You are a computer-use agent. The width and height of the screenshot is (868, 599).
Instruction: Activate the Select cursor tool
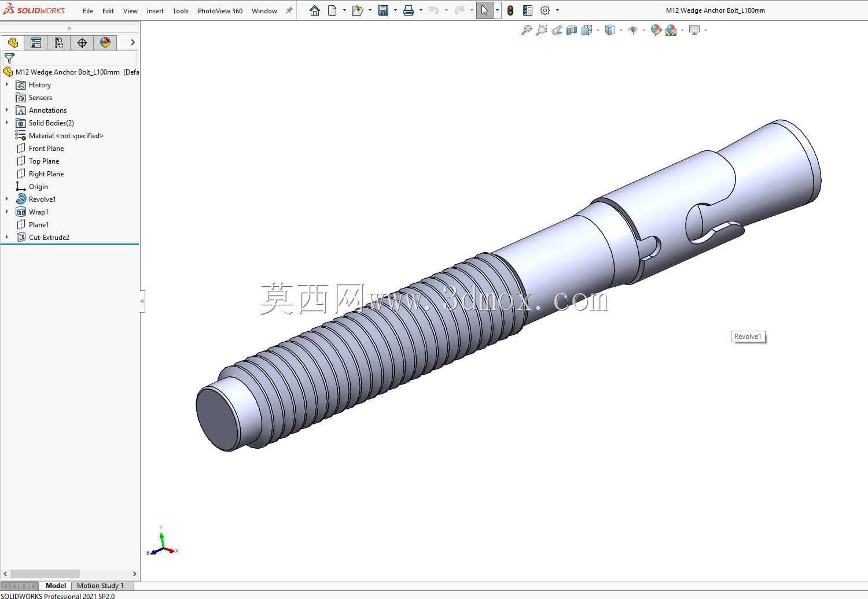tap(485, 10)
